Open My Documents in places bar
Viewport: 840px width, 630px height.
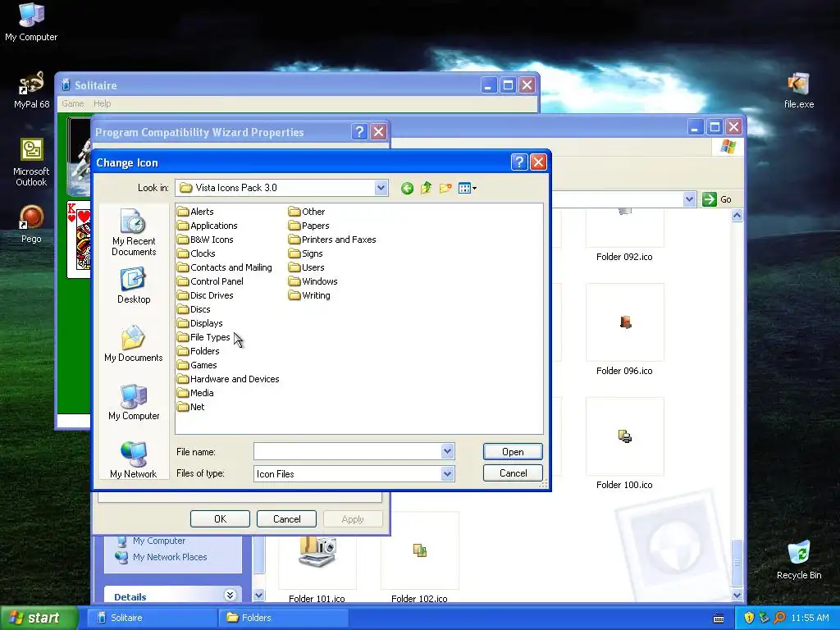click(x=134, y=344)
